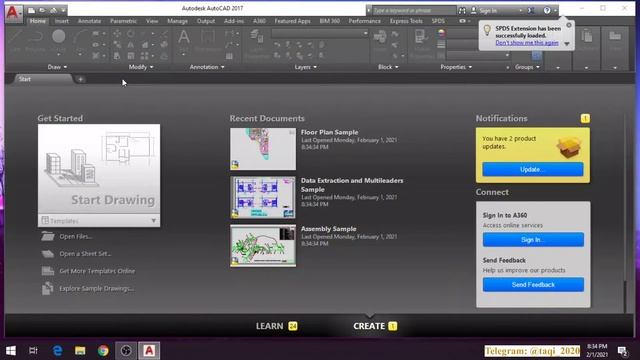Open Windows Action Center notifications icon
This screenshot has width=640, height=360.
click(622, 351)
